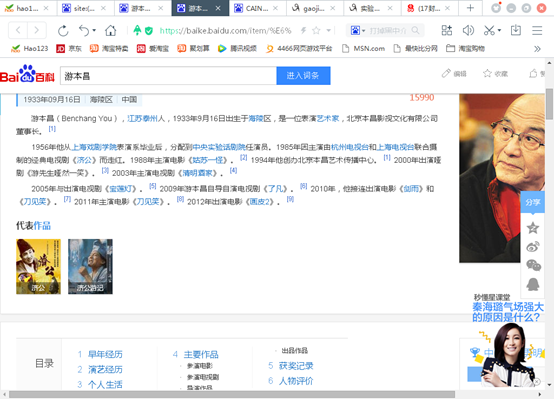Close the active 游本昌 tab
Image resolution: width=554 pixels, height=399 pixels.
point(218,8)
